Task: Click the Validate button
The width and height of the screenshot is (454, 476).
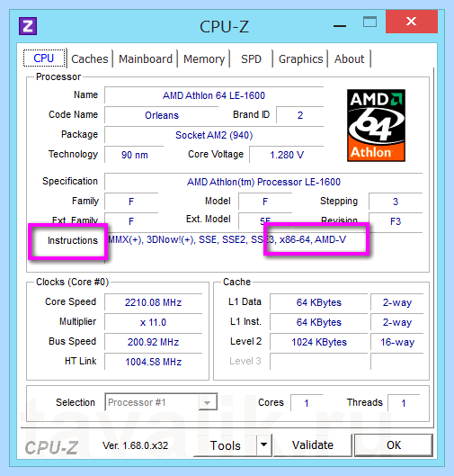Action: pyautogui.click(x=313, y=445)
